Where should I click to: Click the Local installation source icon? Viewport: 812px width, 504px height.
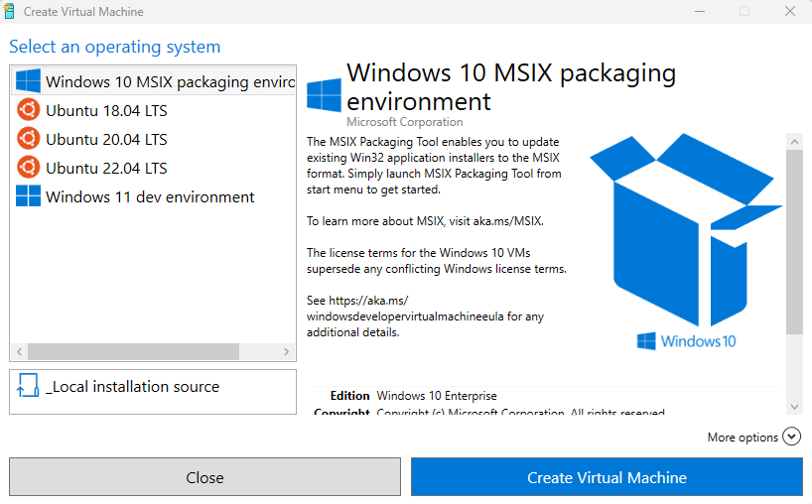(x=27, y=388)
